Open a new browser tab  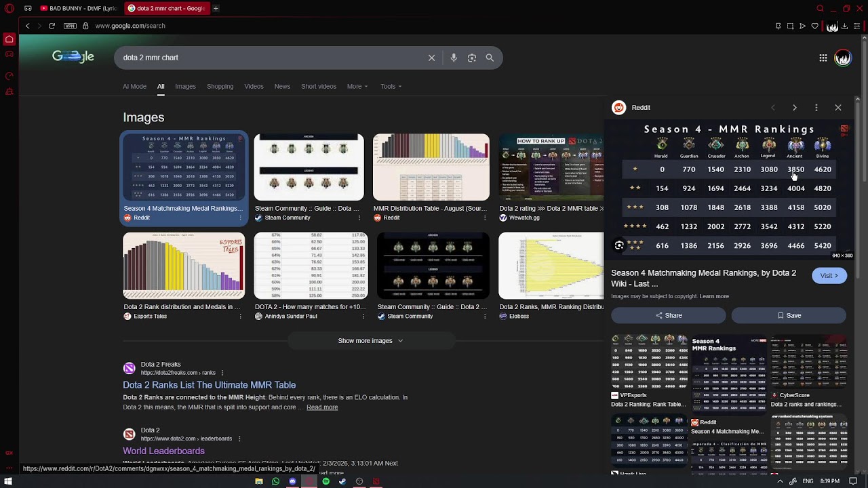(x=216, y=8)
